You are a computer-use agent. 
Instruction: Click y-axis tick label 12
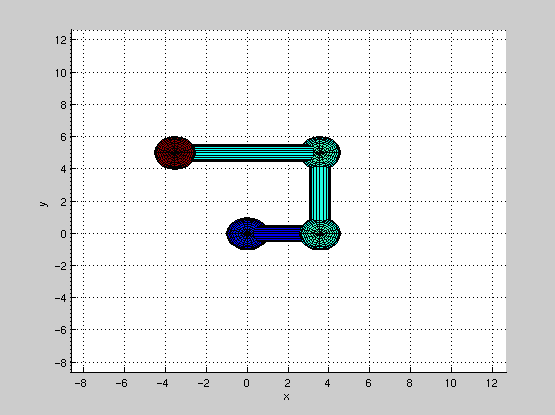[x=61, y=40]
